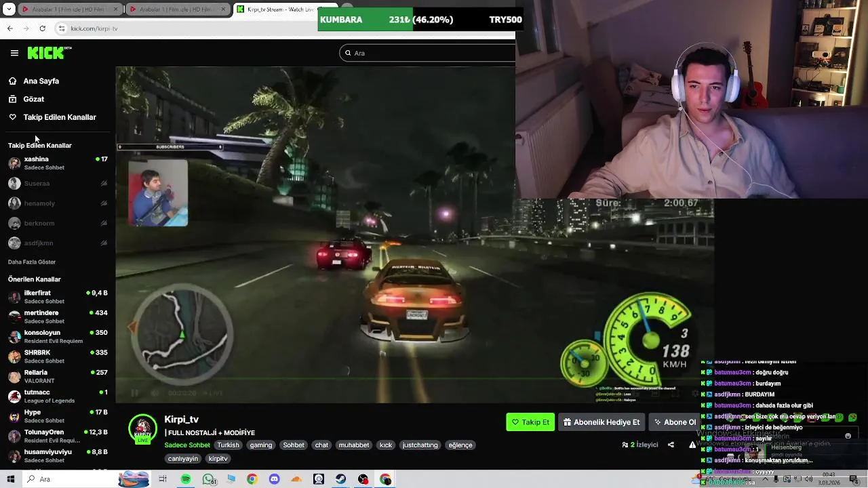Viewport: 868px width, 488px height.
Task: Click the site info icon beside the URL
Action: point(62,28)
